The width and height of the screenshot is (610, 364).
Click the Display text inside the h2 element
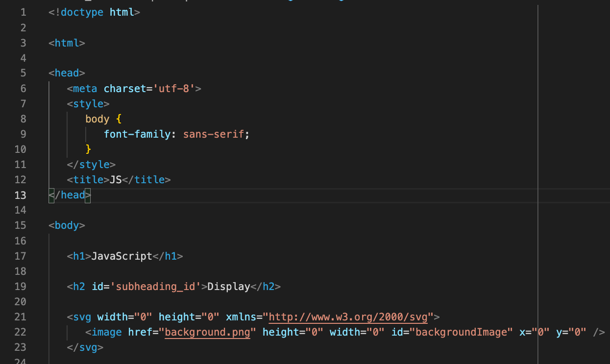pos(228,286)
